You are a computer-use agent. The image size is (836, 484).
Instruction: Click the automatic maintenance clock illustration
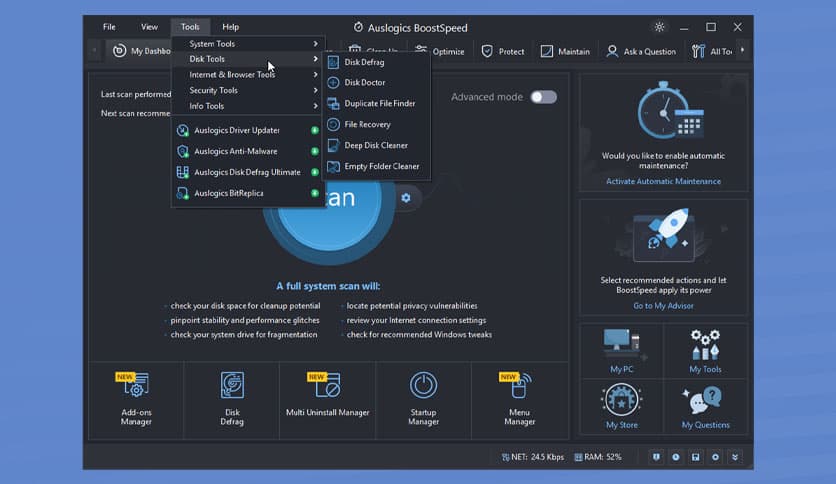671,111
